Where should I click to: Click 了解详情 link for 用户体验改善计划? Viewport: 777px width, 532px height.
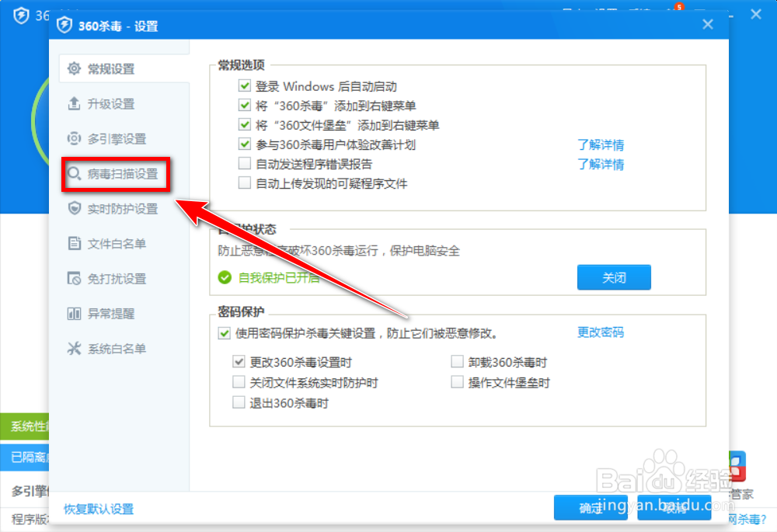click(x=601, y=144)
